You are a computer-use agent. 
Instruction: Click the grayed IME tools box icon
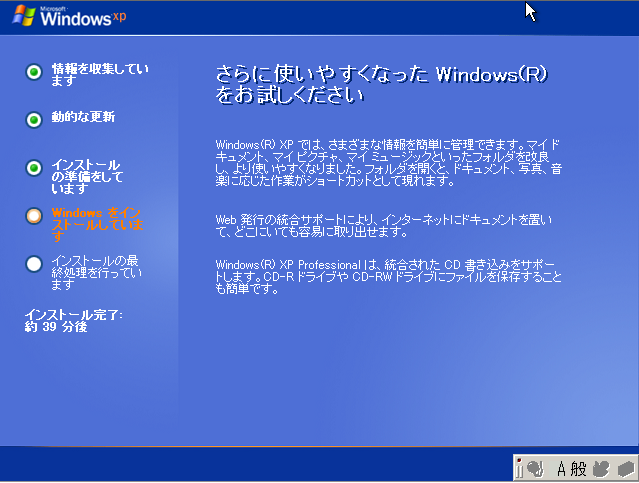tap(626, 469)
